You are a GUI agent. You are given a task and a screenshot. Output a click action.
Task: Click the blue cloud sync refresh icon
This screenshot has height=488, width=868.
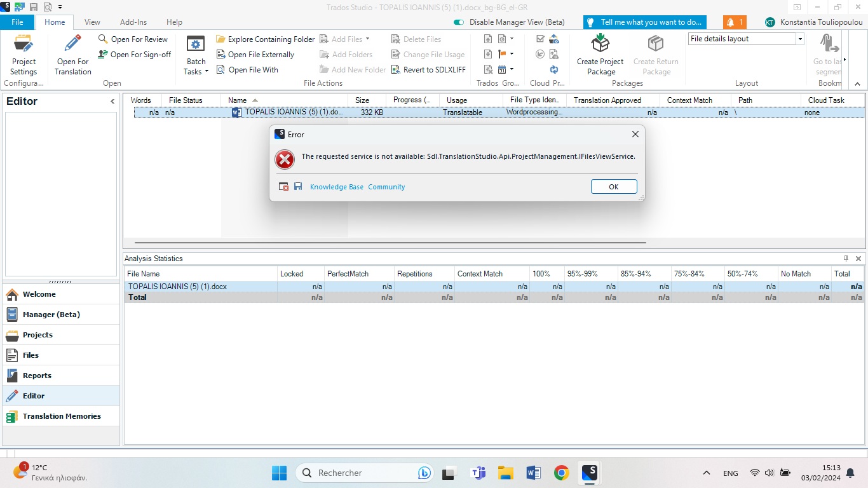click(x=554, y=69)
